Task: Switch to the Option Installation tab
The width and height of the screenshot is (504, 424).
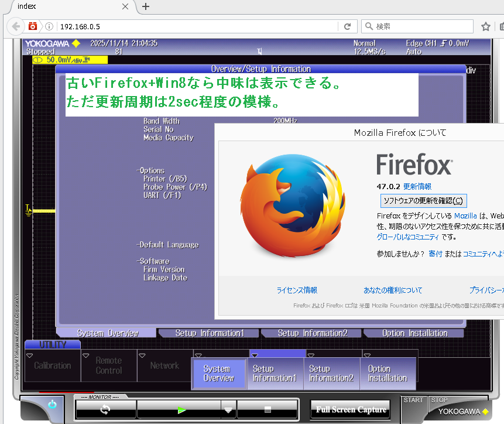Action: [414, 333]
